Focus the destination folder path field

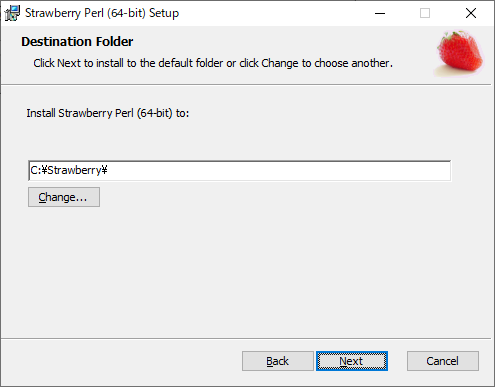239,171
